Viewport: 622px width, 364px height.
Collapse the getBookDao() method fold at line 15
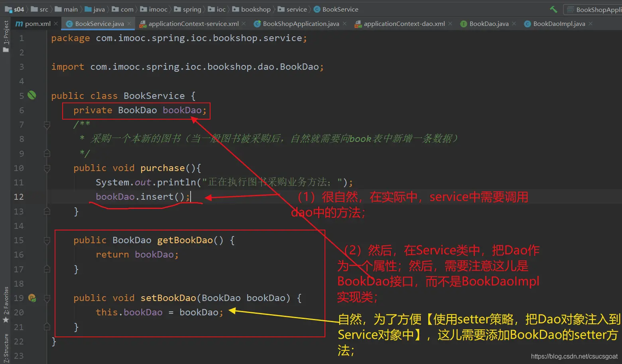(x=47, y=240)
